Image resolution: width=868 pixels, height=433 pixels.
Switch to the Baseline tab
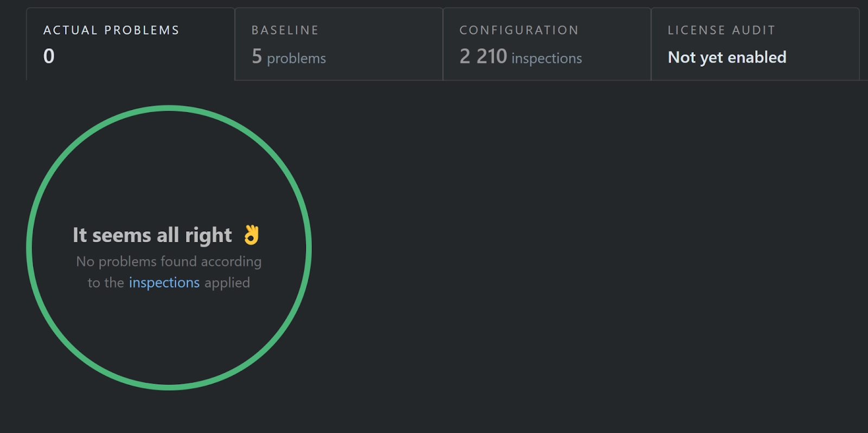[339, 43]
